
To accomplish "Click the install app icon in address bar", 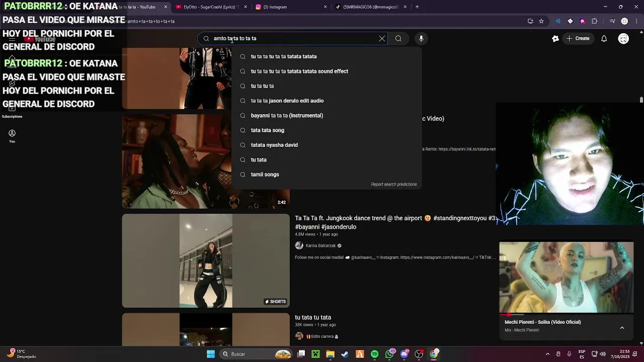I will click(x=530, y=21).
